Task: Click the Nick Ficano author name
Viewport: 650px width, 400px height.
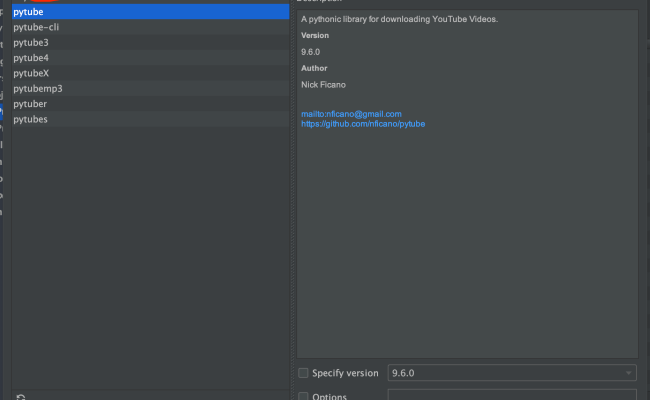Action: 323,85
